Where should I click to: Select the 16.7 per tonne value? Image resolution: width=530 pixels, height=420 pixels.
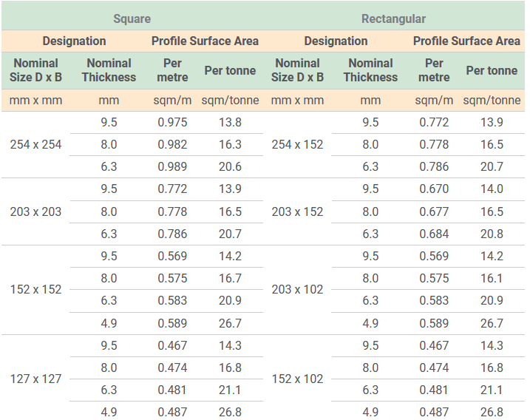[230, 279]
